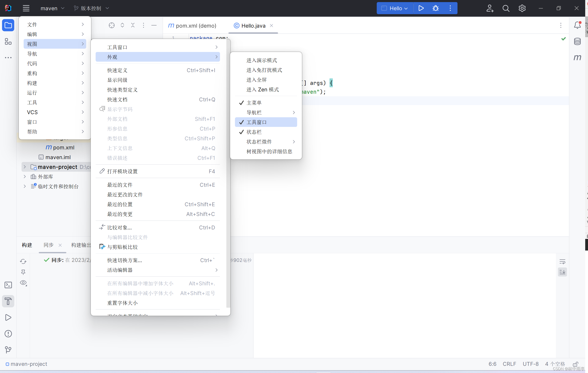Open the 文件 menu

tap(55, 24)
